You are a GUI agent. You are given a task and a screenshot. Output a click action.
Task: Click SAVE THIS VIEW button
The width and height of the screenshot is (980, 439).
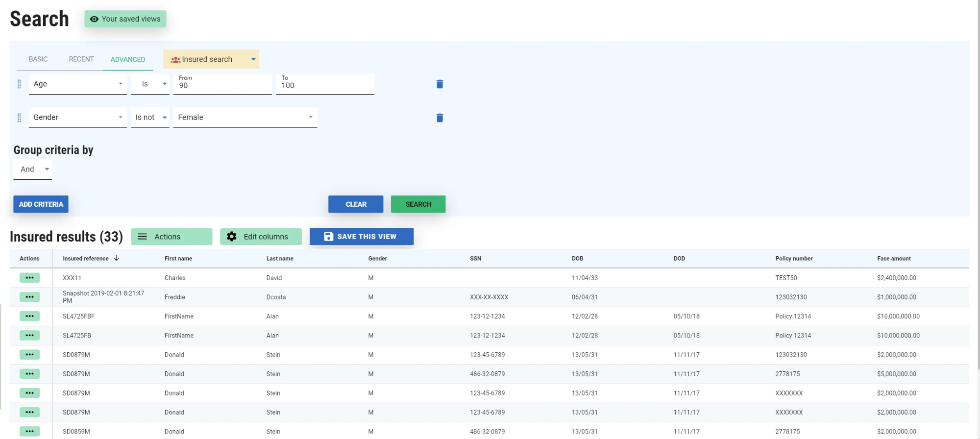[x=361, y=237]
